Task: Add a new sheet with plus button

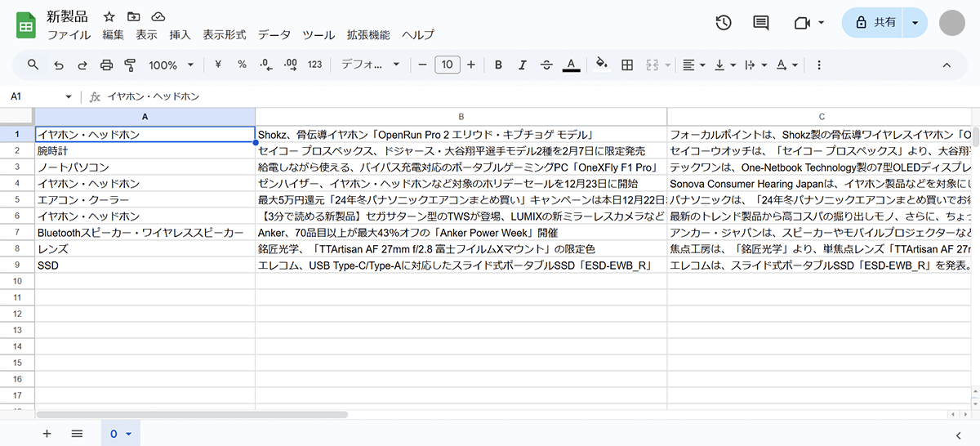Action: coord(47,434)
